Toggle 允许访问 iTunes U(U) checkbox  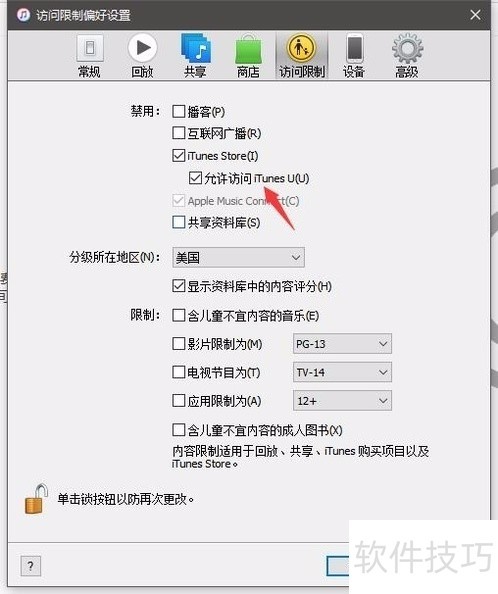[x=195, y=178]
